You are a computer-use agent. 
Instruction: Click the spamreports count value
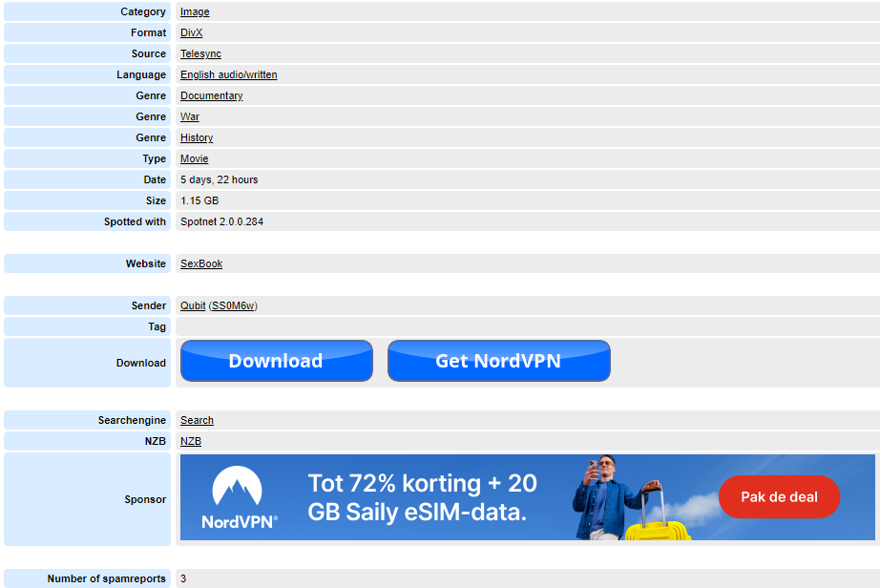182,578
